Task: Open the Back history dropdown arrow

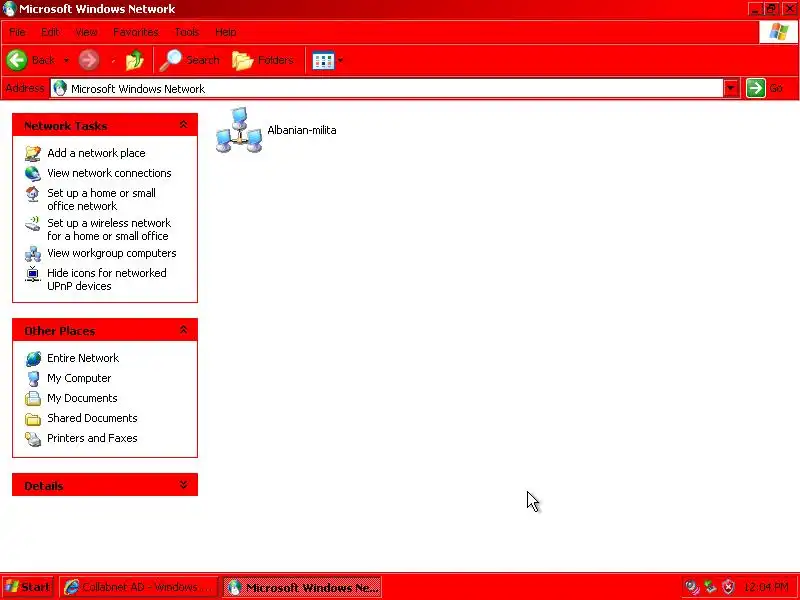Action: (x=66, y=60)
